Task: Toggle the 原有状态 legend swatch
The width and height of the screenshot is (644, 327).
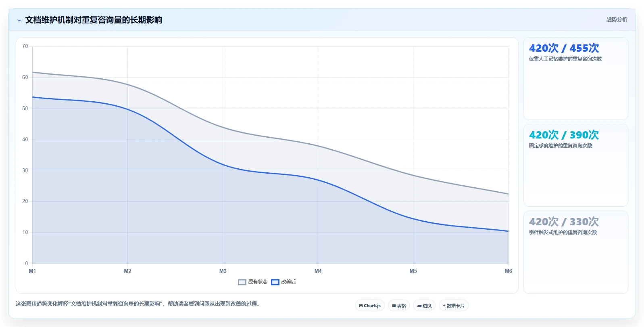Action: click(242, 282)
